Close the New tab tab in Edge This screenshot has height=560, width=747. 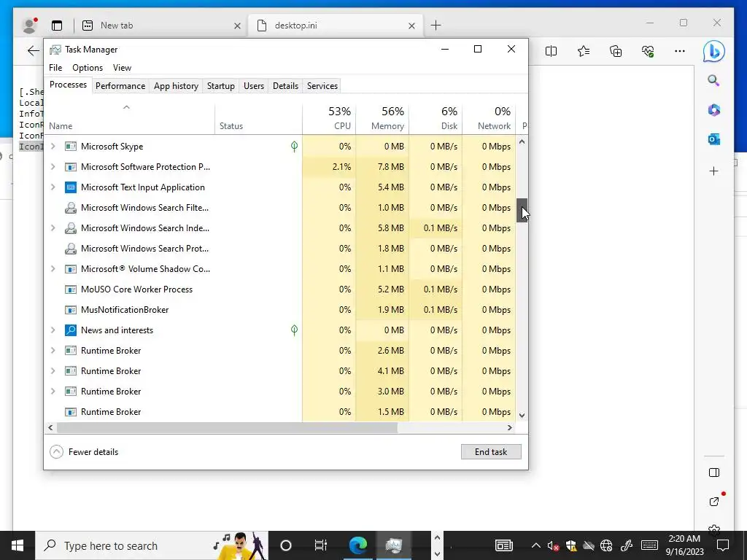click(x=237, y=26)
